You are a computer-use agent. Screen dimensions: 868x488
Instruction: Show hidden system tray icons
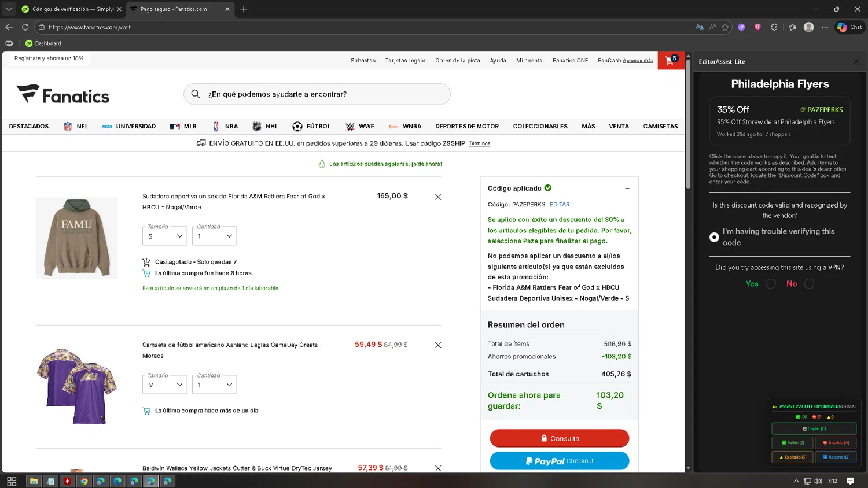pyautogui.click(x=796, y=481)
